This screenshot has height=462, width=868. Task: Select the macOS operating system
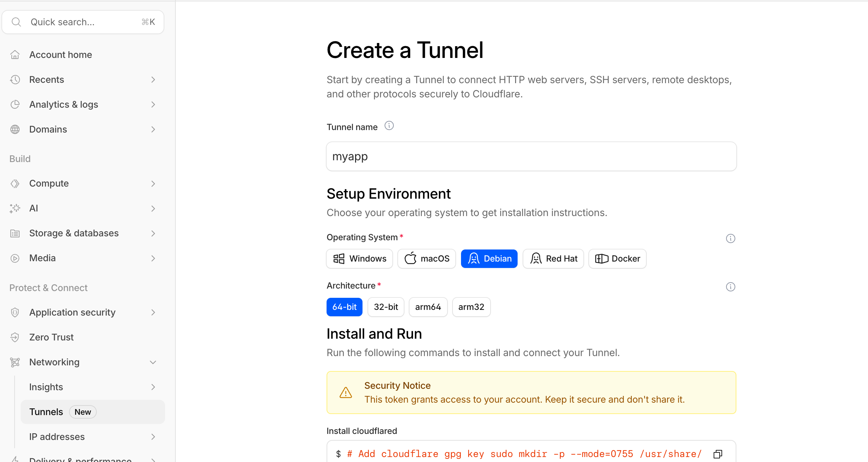point(427,259)
